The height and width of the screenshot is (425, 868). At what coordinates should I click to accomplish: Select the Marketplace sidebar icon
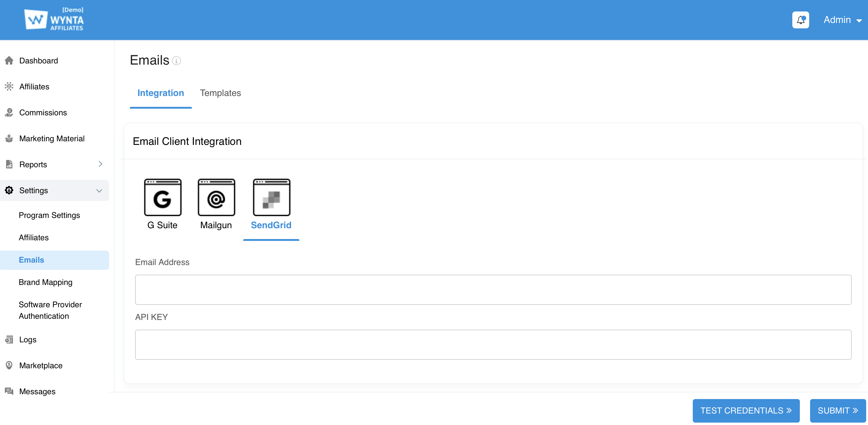(x=9, y=365)
